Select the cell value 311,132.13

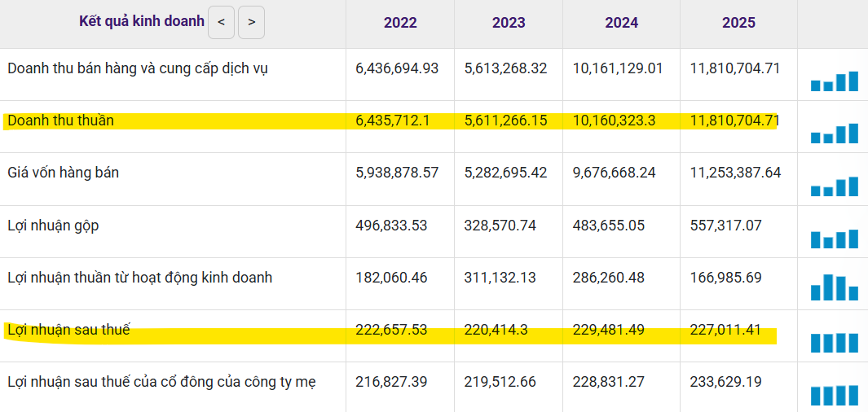coord(500,278)
